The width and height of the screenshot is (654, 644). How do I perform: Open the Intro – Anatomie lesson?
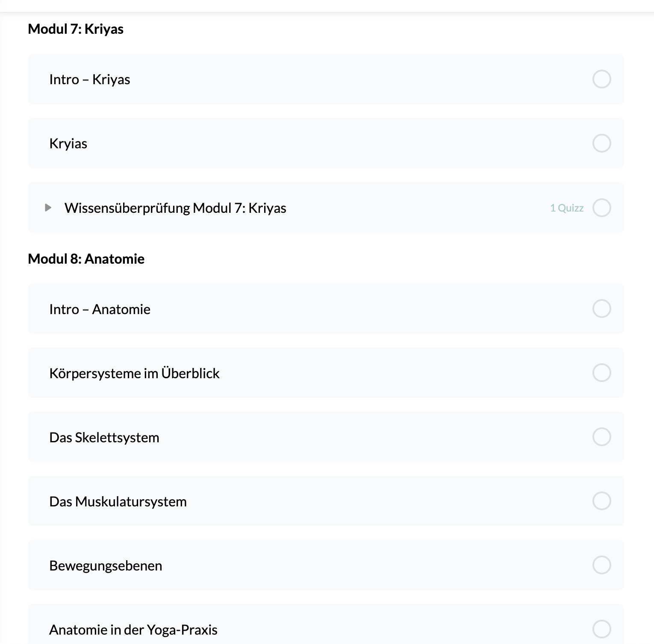[x=100, y=309]
